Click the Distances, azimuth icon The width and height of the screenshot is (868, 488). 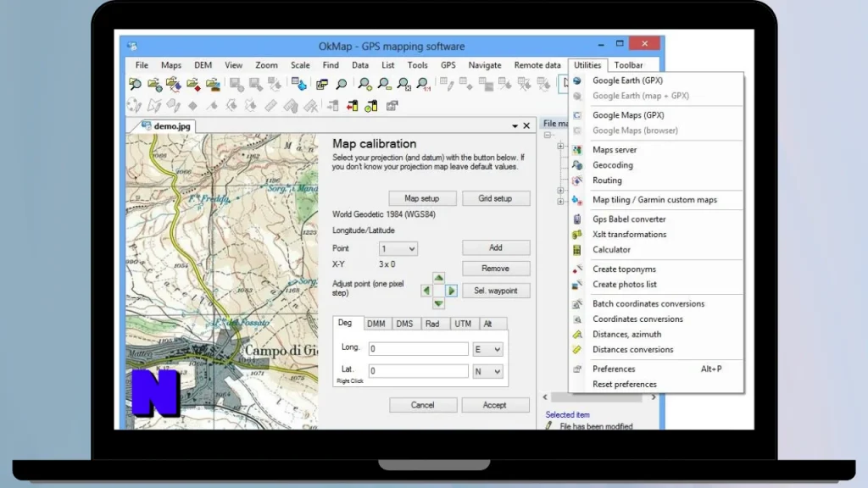(x=576, y=334)
